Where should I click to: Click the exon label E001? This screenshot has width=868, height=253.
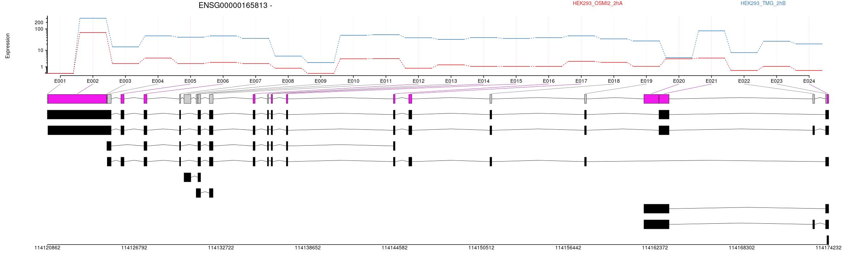[x=60, y=81]
